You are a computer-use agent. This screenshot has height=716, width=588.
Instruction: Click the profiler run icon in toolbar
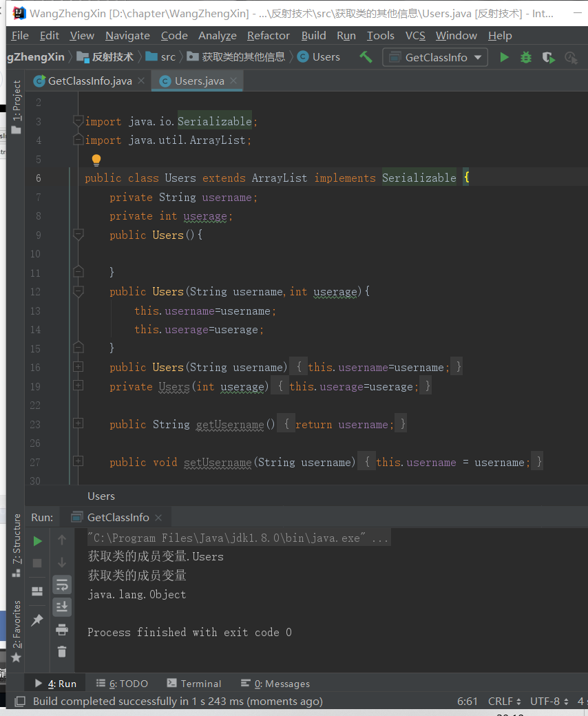point(571,58)
